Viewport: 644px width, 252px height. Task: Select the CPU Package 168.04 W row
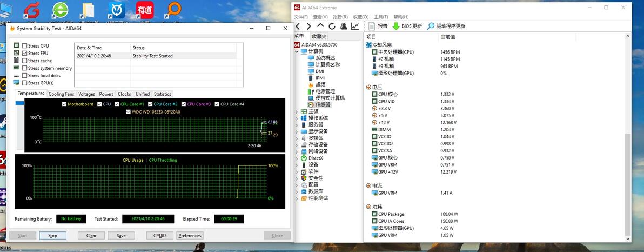(415, 214)
